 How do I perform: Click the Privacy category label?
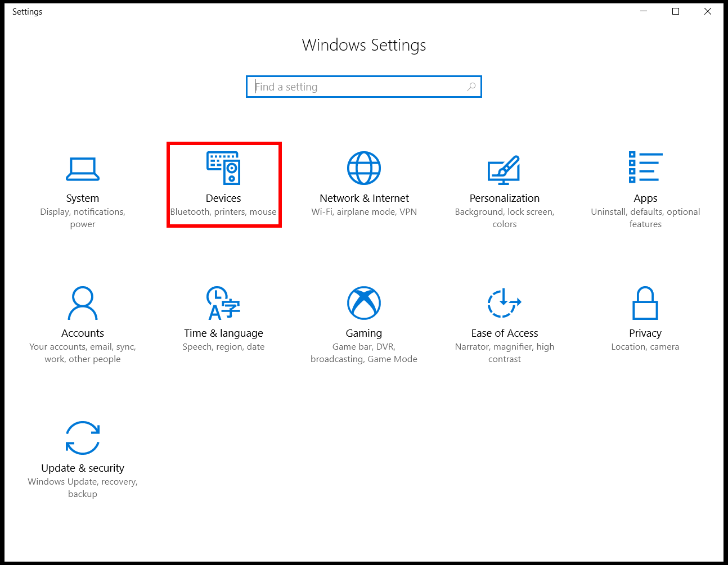pos(645,333)
